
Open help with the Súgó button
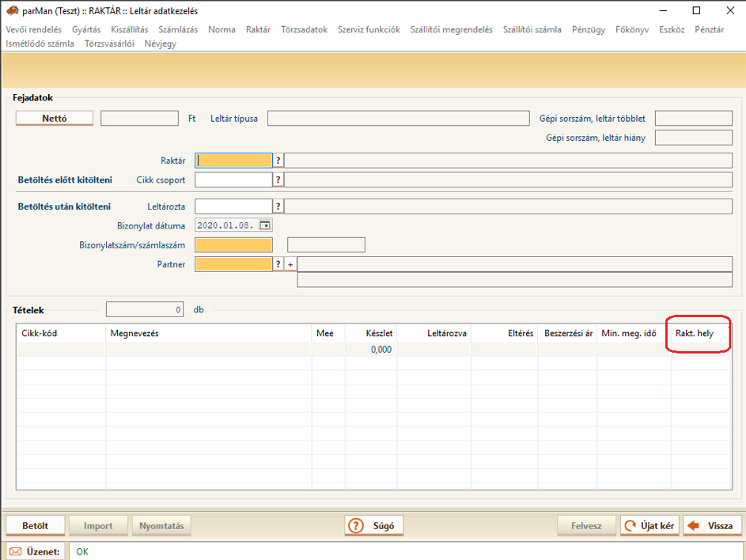point(374,526)
